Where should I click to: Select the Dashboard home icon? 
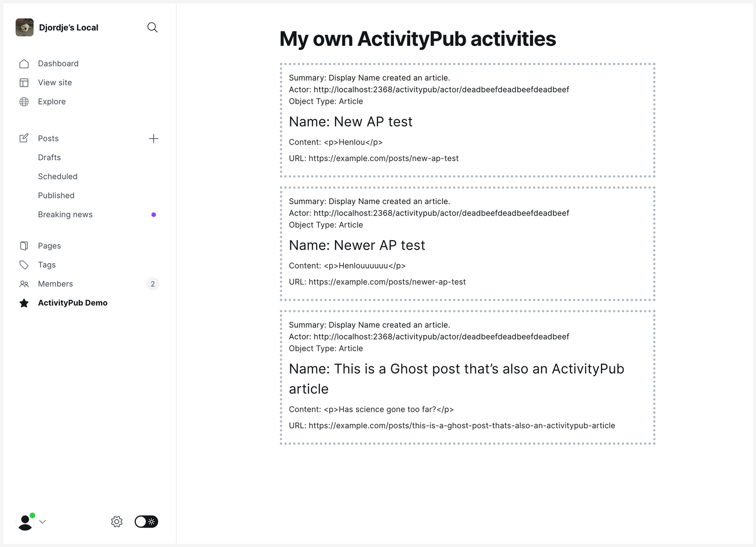pos(24,63)
